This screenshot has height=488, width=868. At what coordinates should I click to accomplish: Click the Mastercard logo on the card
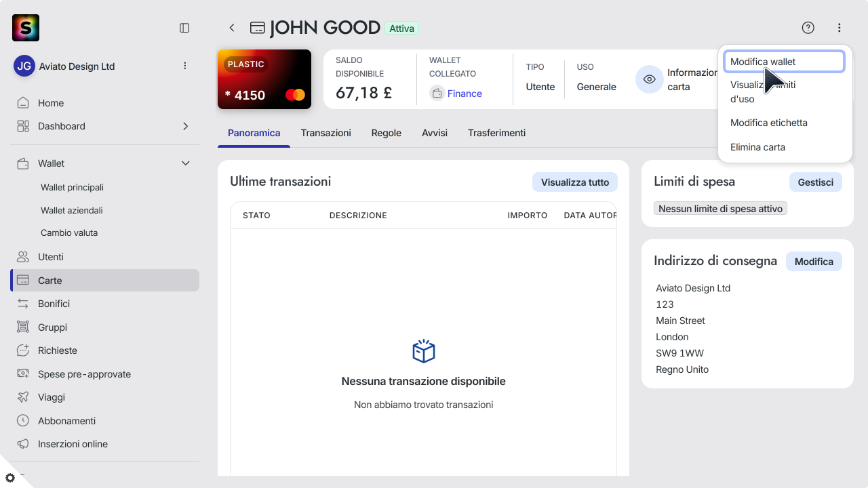point(295,95)
